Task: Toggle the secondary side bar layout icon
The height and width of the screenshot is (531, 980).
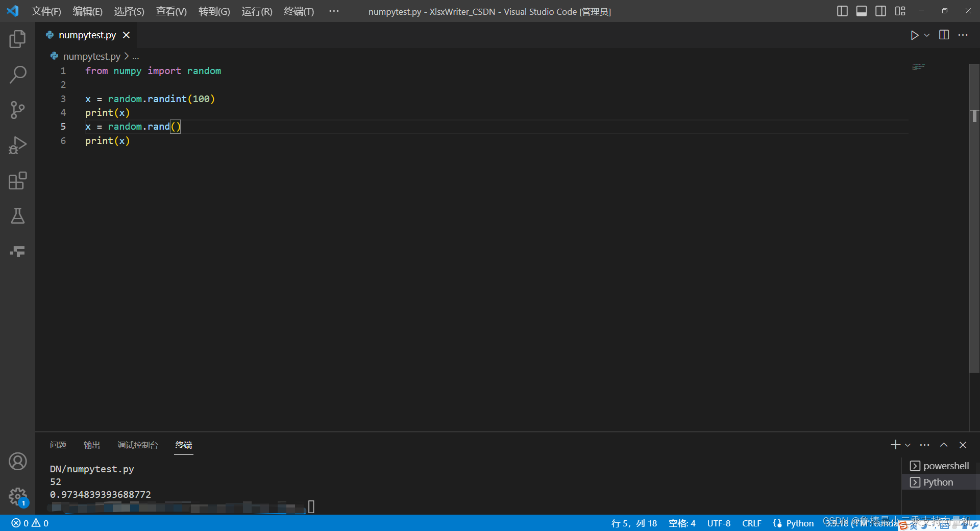Action: pyautogui.click(x=880, y=11)
